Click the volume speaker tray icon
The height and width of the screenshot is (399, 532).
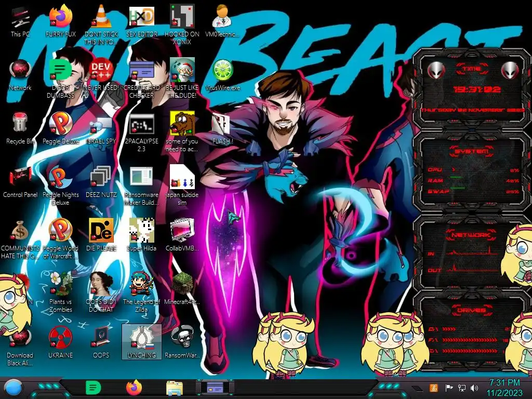pos(474,388)
